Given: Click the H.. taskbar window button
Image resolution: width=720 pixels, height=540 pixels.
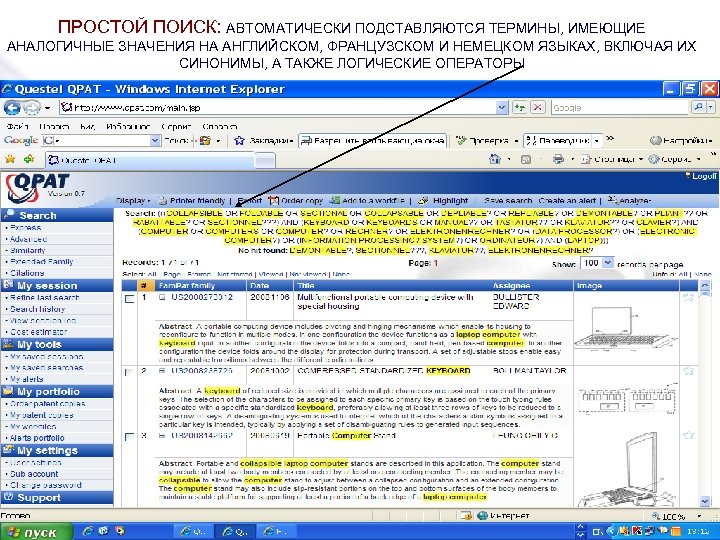Looking at the screenshot, I should click(x=276, y=532).
